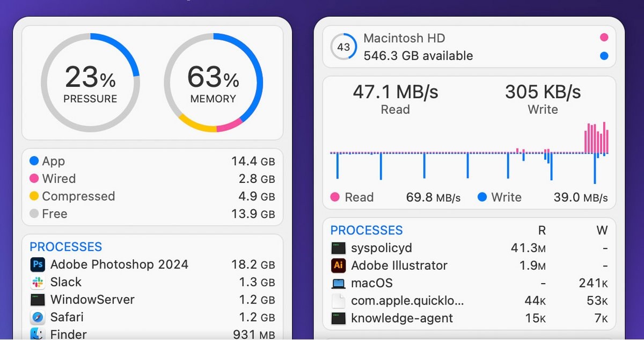Click the App 14.4 GB memory value
644x340 pixels.
pyautogui.click(x=253, y=161)
